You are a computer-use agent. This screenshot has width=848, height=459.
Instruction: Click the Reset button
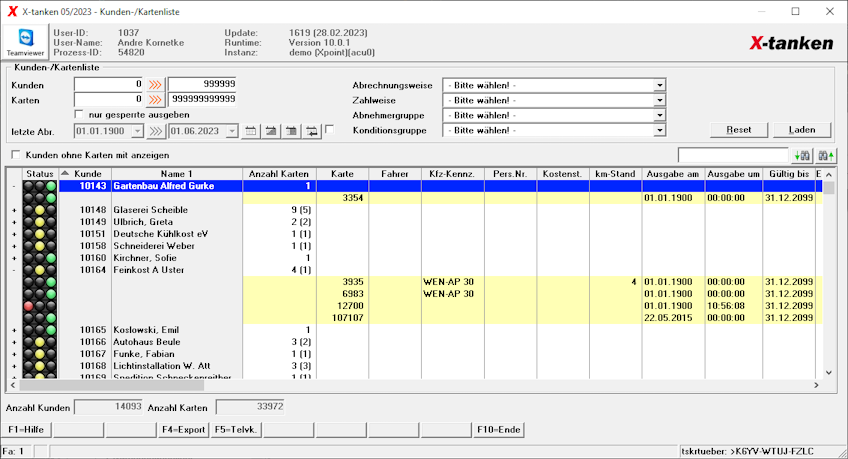point(739,130)
